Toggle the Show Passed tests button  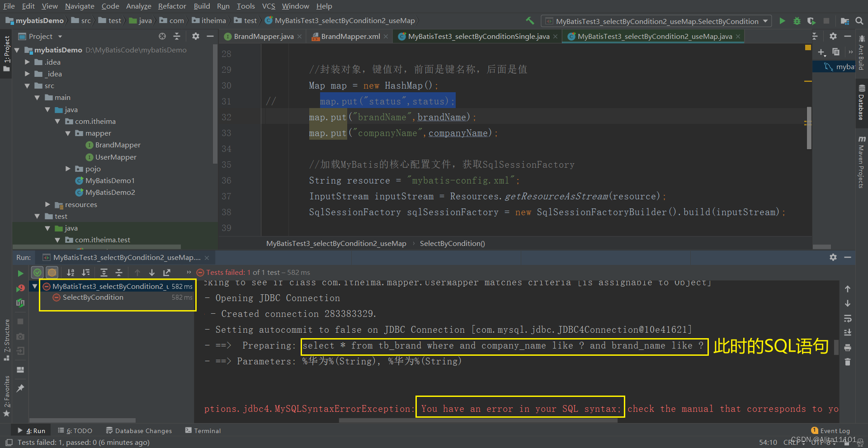(x=38, y=273)
